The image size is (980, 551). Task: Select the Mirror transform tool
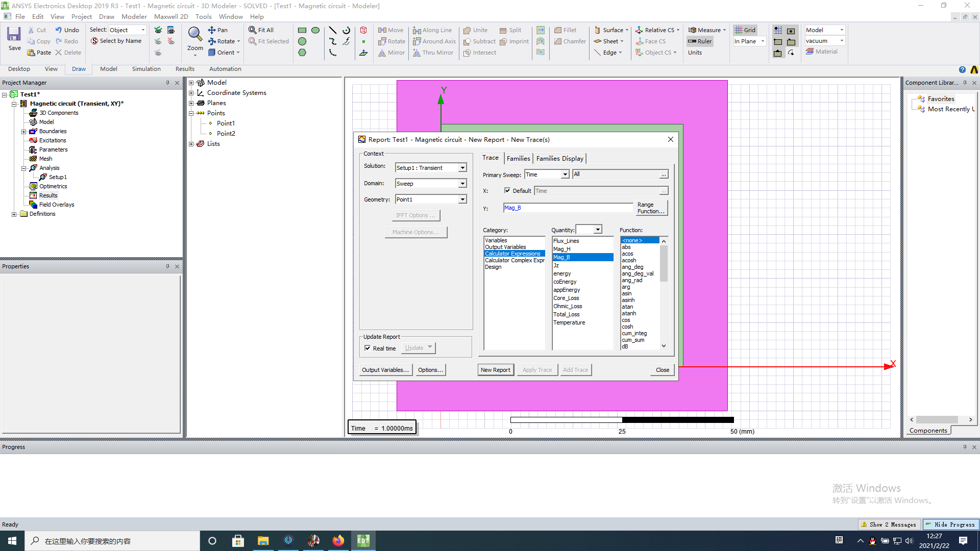391,53
